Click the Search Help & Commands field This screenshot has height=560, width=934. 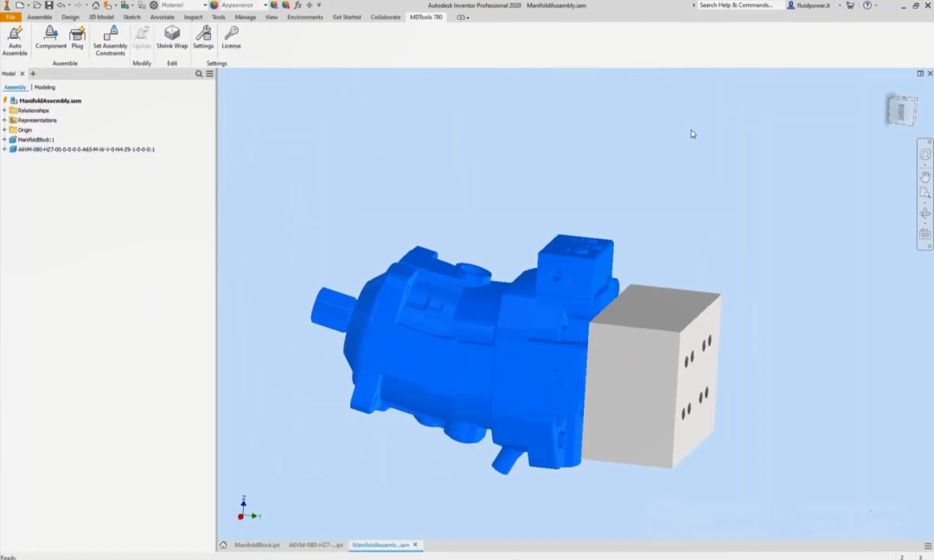point(739,5)
